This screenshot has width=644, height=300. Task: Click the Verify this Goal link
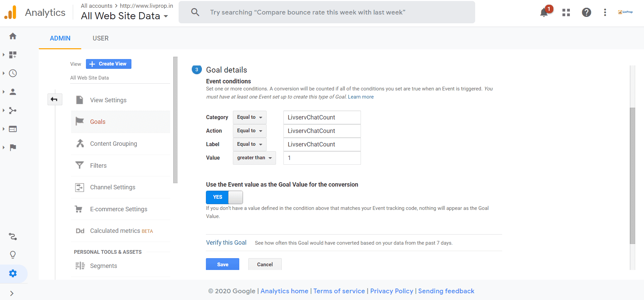tap(226, 243)
